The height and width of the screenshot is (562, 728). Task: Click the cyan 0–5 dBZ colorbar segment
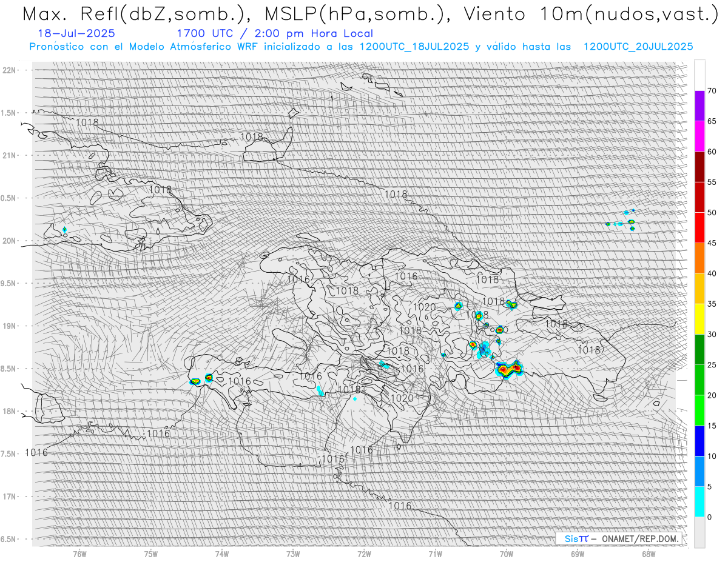point(699,502)
